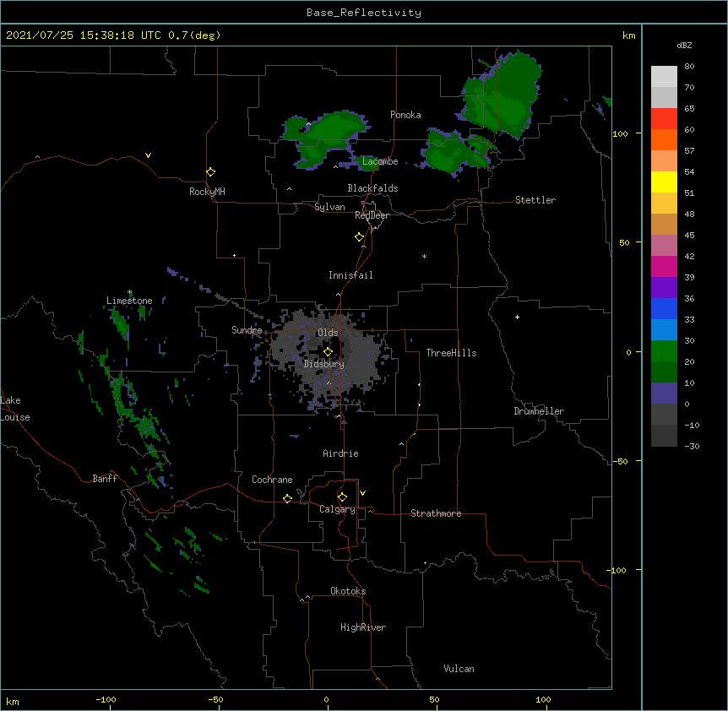
Task: Click the RedDeer city label
Action: pos(372,215)
